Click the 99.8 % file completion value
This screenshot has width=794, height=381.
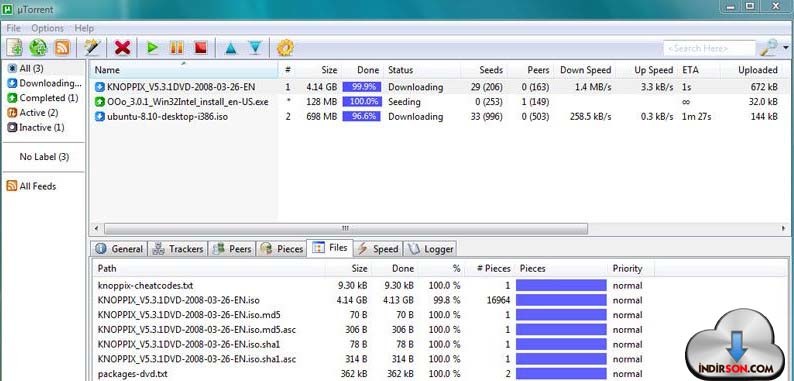click(x=447, y=300)
